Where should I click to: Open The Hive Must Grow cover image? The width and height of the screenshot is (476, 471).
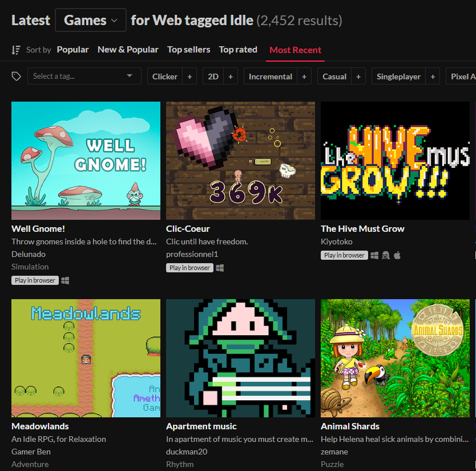(x=396, y=160)
